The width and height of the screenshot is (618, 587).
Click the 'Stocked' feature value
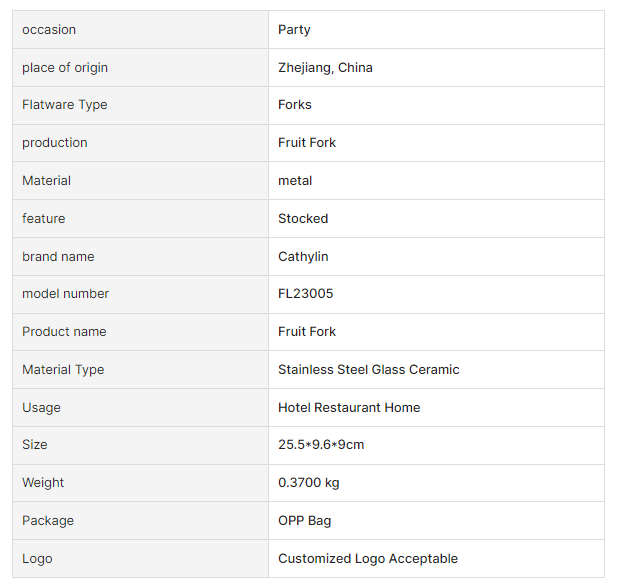[x=303, y=219]
